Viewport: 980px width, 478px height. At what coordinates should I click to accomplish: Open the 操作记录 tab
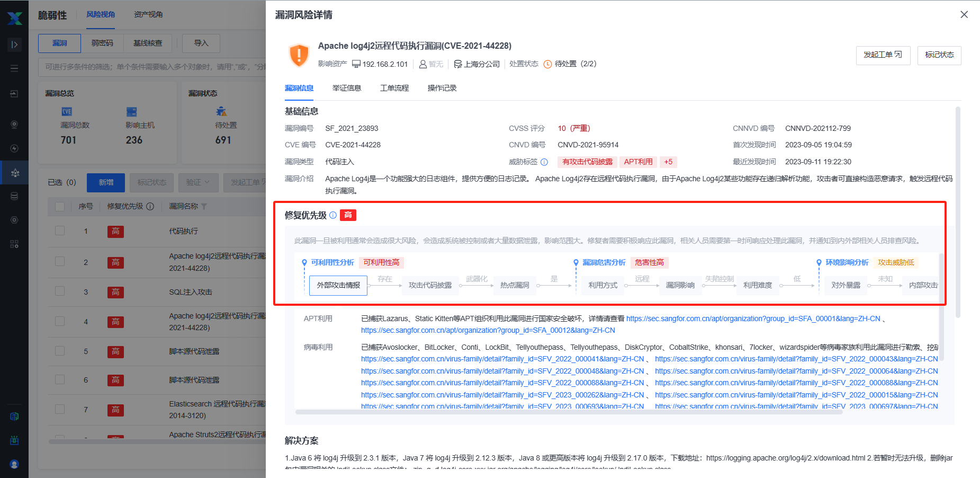[x=442, y=88]
